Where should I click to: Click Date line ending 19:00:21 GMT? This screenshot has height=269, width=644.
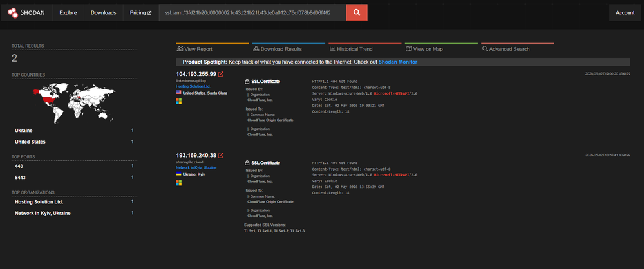(x=348, y=106)
